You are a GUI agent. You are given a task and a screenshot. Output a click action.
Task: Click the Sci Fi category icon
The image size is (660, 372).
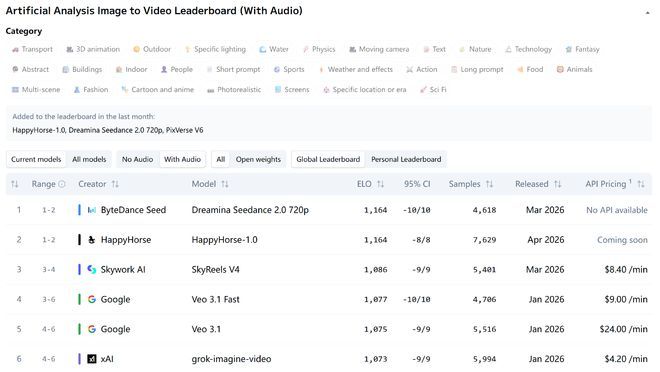pos(423,90)
